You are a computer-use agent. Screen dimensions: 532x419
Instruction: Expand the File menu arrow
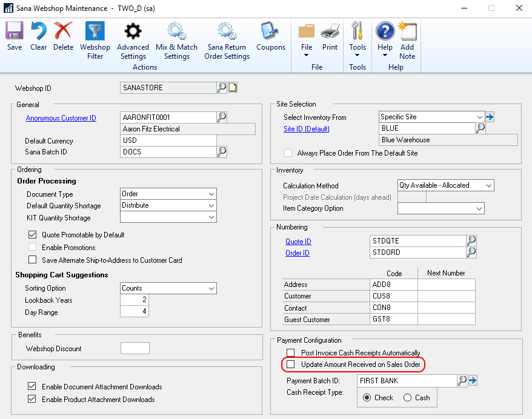(306, 55)
